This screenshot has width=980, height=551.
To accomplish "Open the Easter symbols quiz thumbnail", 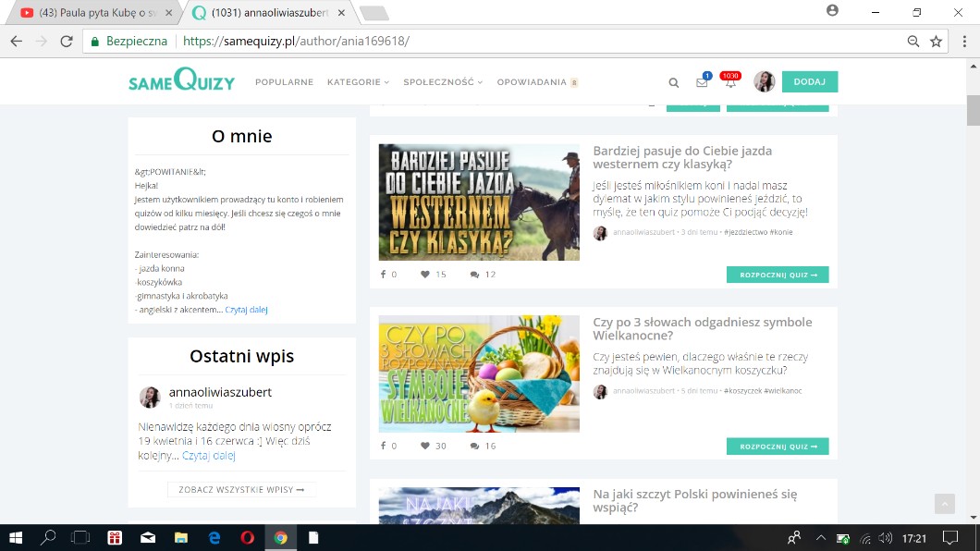I will point(479,374).
